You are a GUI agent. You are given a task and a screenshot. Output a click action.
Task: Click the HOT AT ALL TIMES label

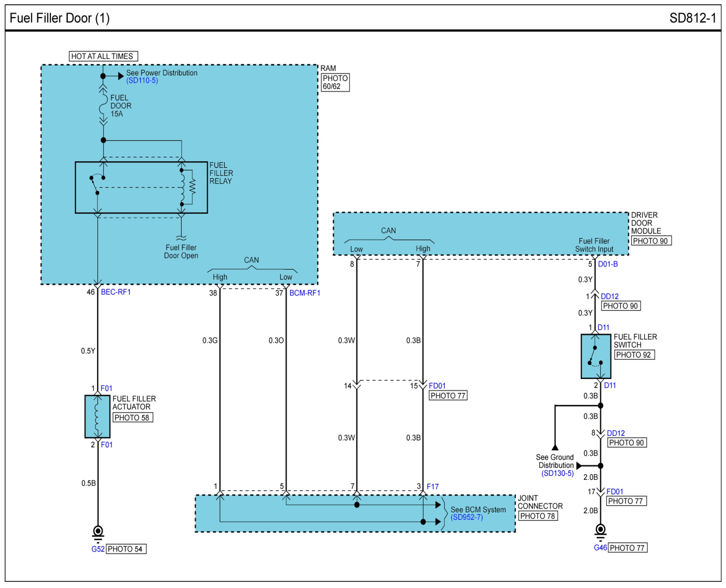[x=103, y=56]
